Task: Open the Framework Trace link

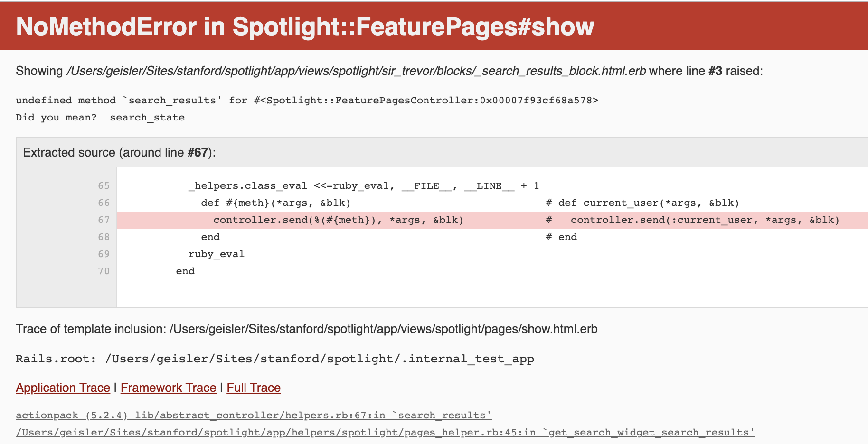Action: pos(168,388)
